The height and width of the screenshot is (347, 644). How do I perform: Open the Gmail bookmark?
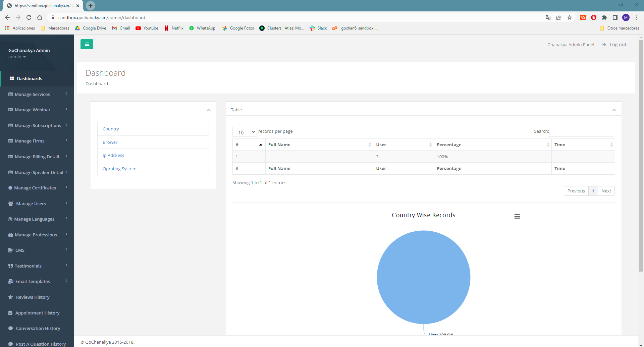coord(121,28)
